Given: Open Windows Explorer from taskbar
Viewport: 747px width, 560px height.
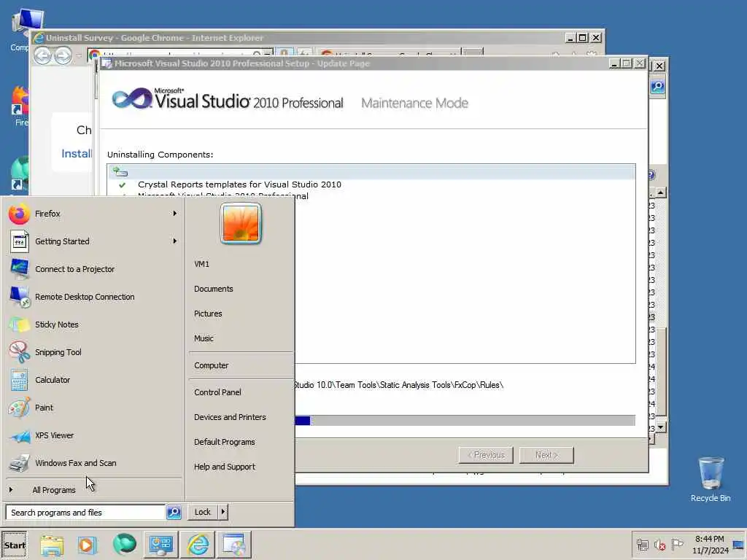Looking at the screenshot, I should 52,545.
